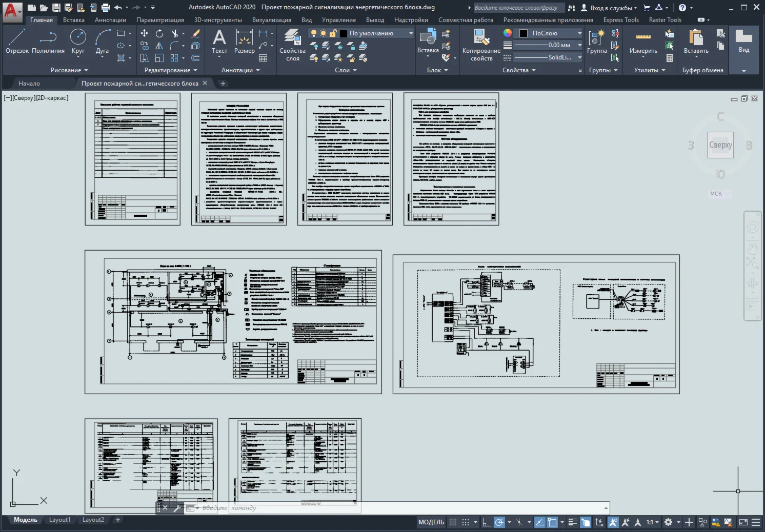Screen dimensions: 765x532
Task: Open the Управление ribbon tab
Action: pos(339,20)
